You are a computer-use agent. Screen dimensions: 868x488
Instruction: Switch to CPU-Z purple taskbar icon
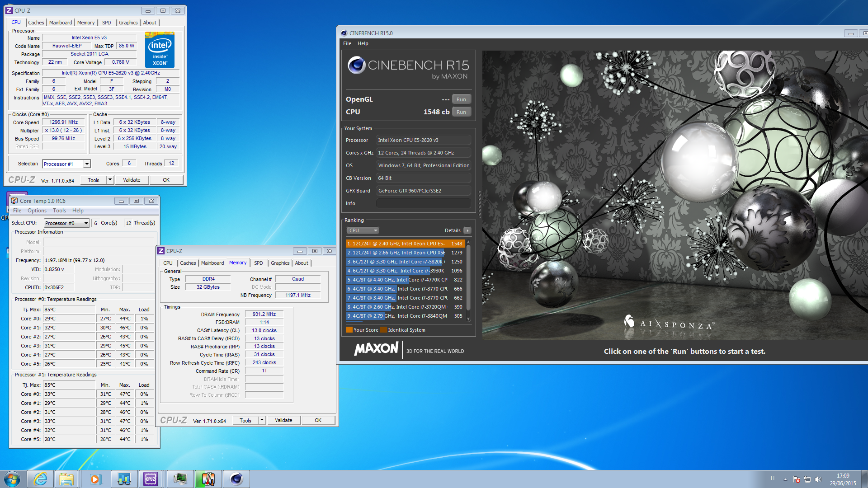click(151, 479)
